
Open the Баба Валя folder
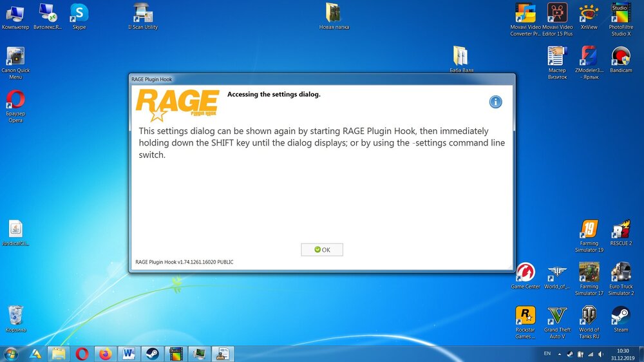coord(461,59)
